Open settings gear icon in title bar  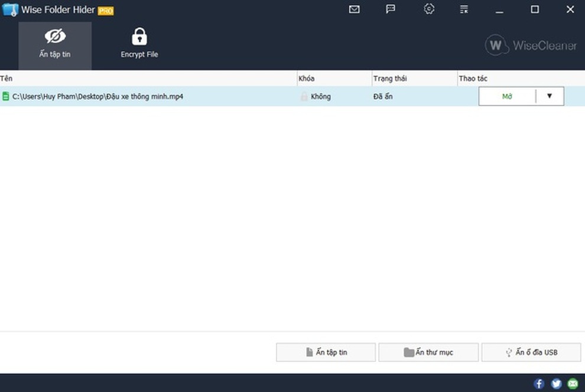pyautogui.click(x=428, y=9)
